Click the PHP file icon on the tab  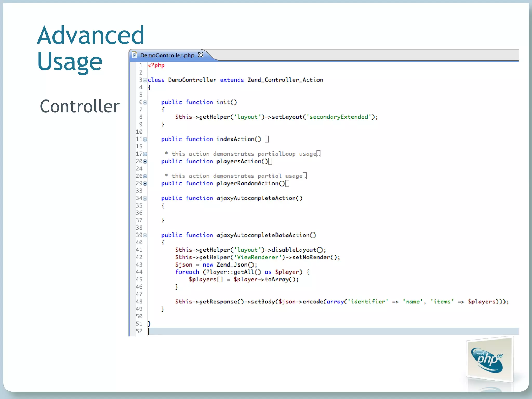click(x=135, y=55)
